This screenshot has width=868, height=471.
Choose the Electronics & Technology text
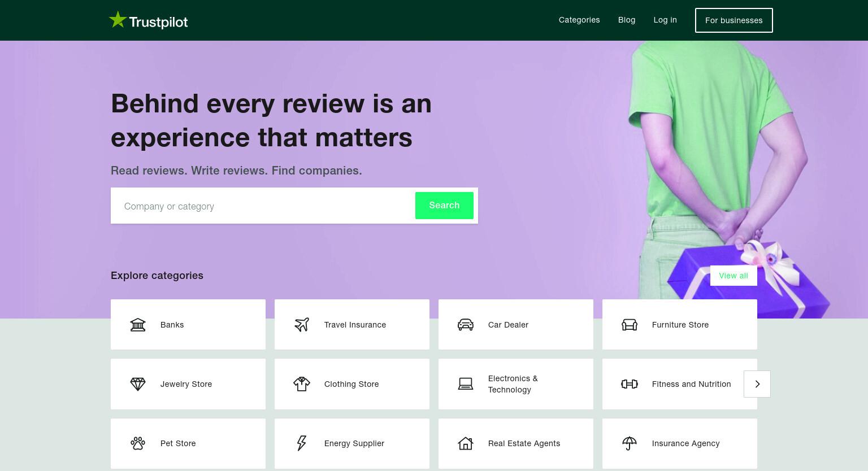[513, 384]
